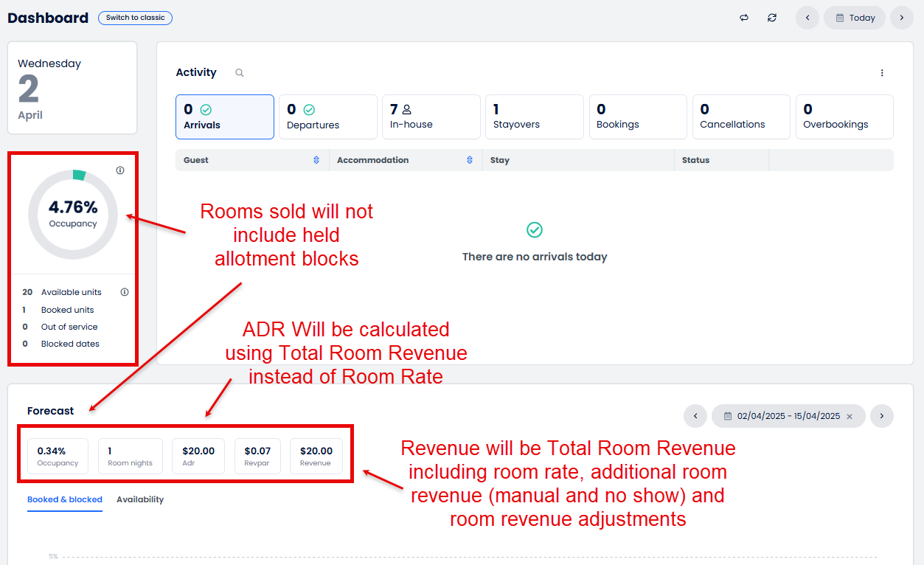Open the 02/04/2025 - 15/04/2025 date range picker
Viewport: 924px width, 565px height.
(x=782, y=415)
